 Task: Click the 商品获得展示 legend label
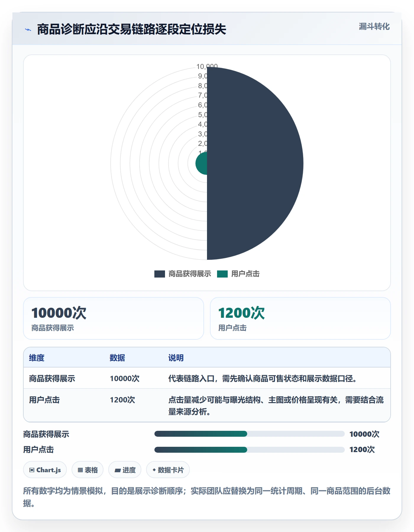(x=190, y=274)
